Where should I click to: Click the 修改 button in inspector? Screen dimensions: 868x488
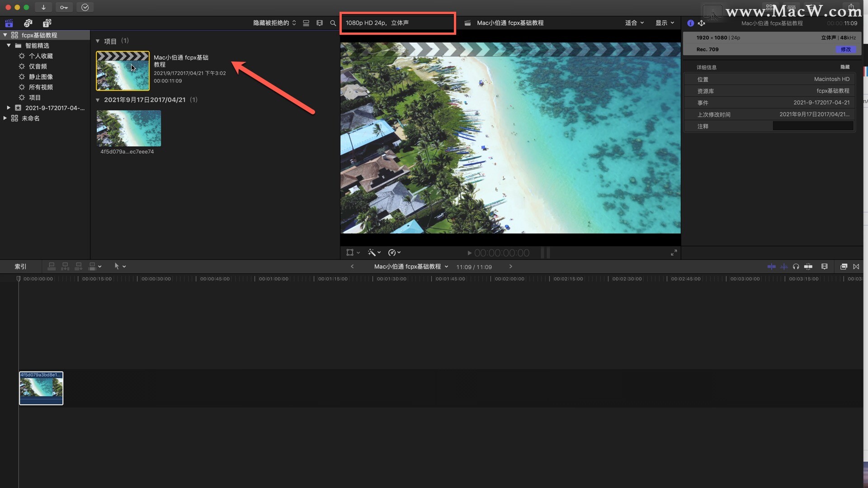coord(845,49)
